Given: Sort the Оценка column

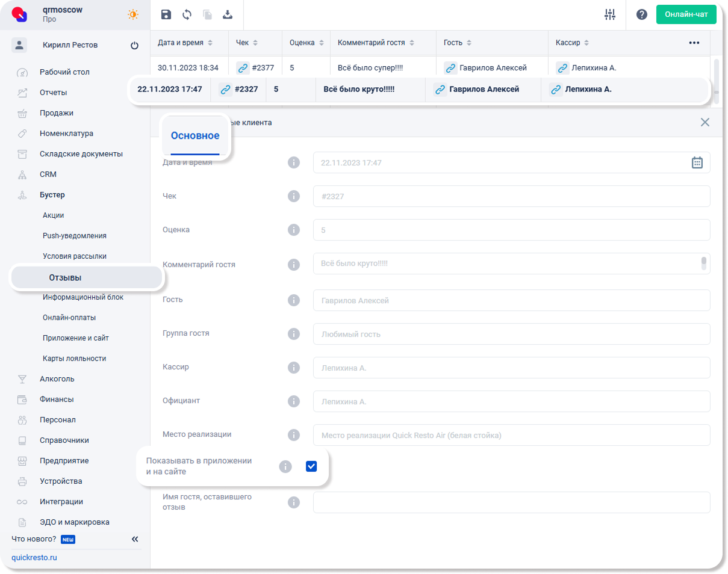Looking at the screenshot, I should (x=320, y=43).
